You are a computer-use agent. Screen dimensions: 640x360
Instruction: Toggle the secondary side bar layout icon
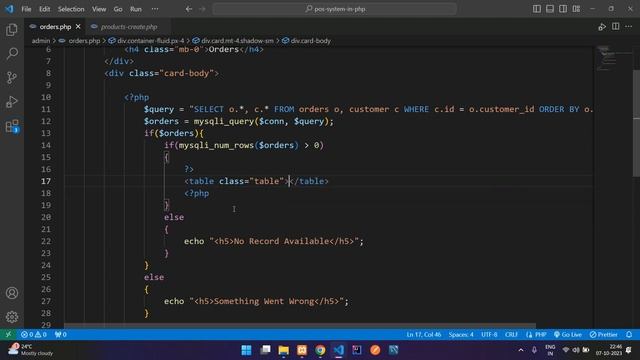tap(563, 9)
